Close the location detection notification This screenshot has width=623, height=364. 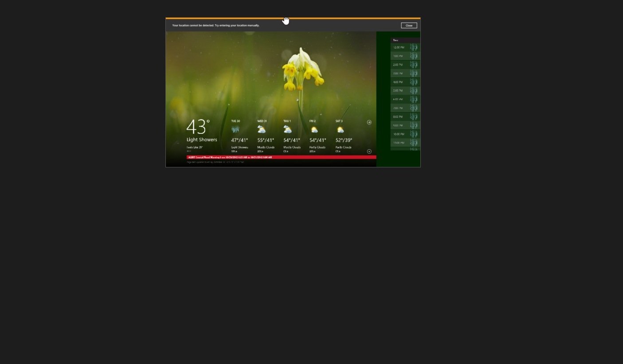point(409,25)
